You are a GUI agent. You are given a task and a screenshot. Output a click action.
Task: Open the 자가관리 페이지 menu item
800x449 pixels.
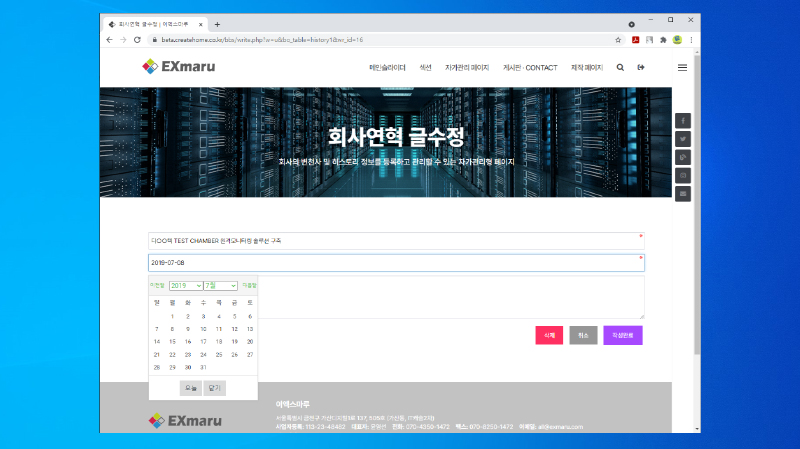pos(467,67)
